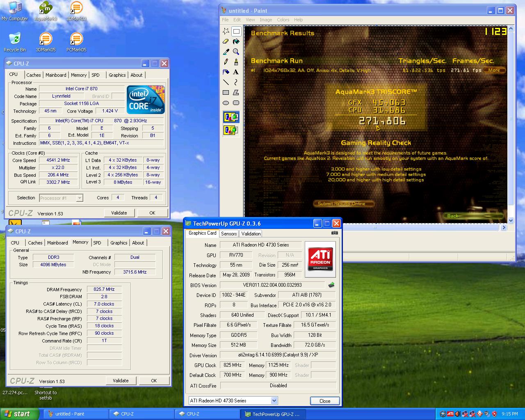Viewport: 525px width, 420px height.
Task: Select the Magnifier tool in Paint
Action: (x=236, y=52)
